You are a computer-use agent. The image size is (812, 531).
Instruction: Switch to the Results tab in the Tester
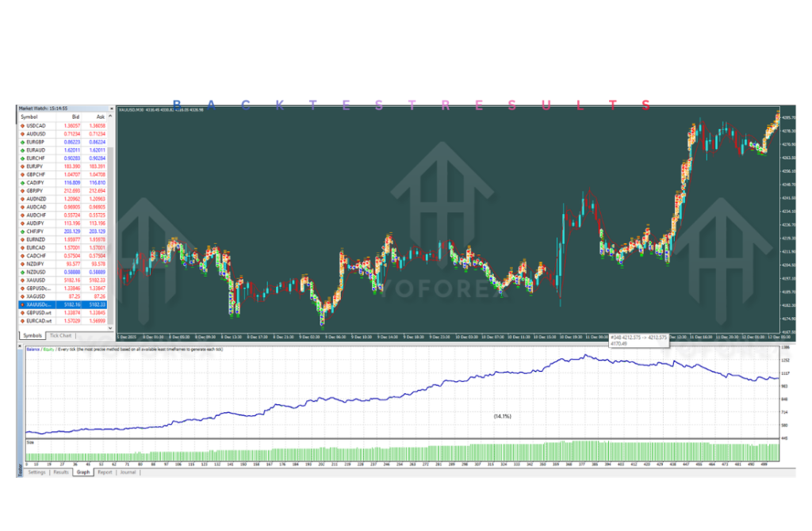point(63,472)
